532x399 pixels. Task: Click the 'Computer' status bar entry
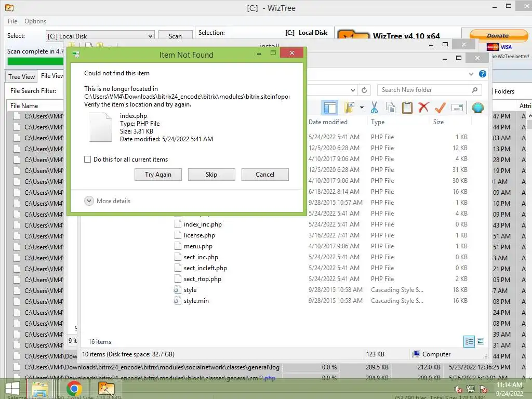point(431,354)
